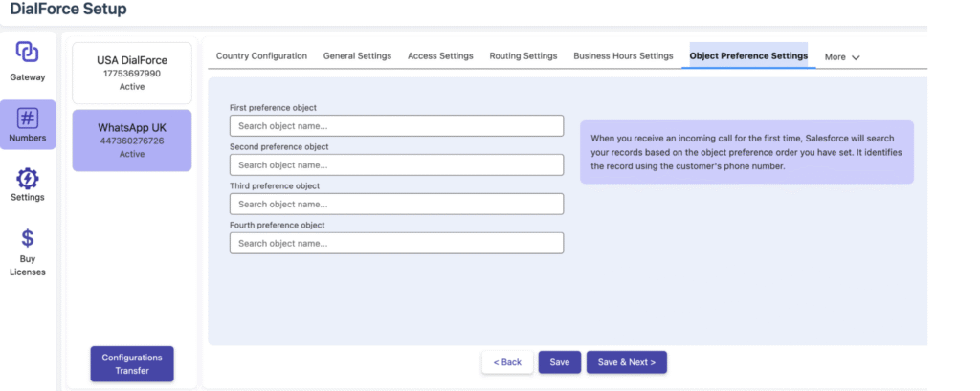Viewport: 980px width, 391px height.
Task: Switch to Country Configuration tab
Action: (x=261, y=56)
